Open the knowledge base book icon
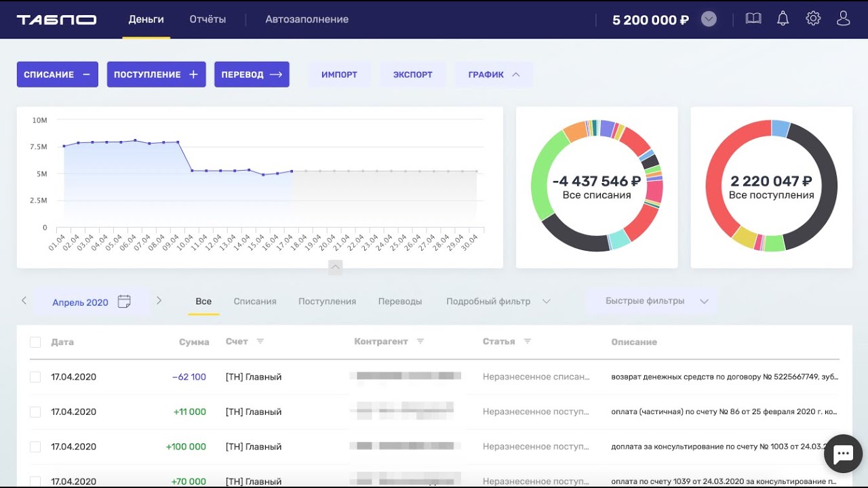This screenshot has height=488, width=868. point(753,19)
